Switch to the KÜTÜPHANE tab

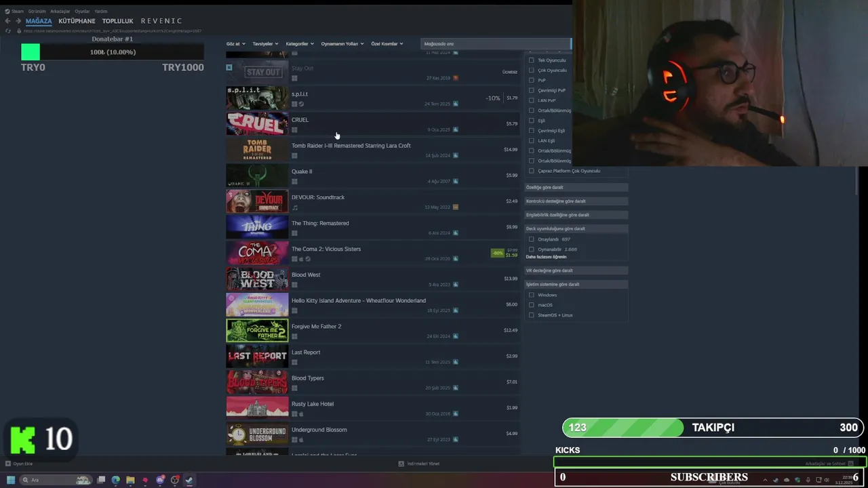pyautogui.click(x=77, y=21)
